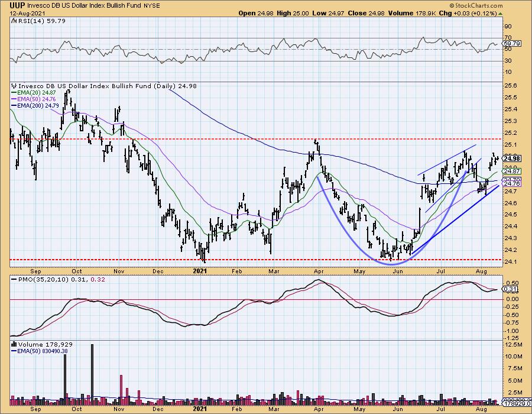The image size is (532, 414).
Task: Click the 59.79 RSI value tag on right axis
Action: point(512,43)
